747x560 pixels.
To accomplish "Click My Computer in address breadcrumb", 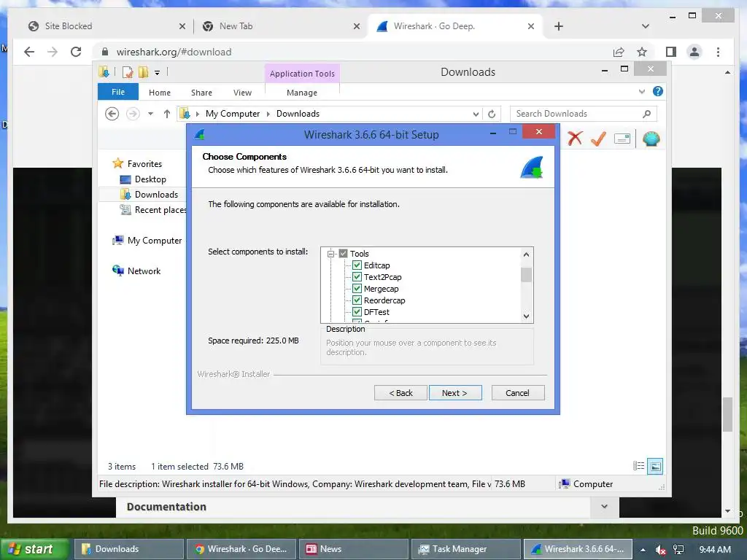I will tap(233, 114).
